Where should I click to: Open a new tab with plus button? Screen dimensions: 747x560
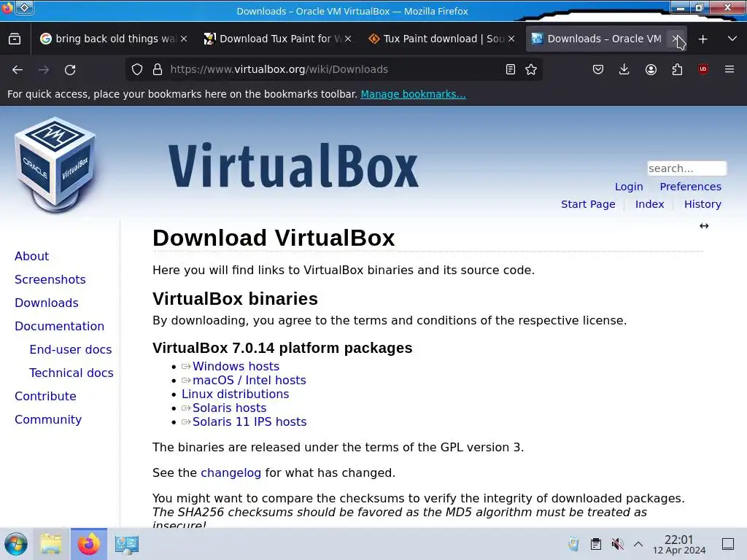coord(703,39)
